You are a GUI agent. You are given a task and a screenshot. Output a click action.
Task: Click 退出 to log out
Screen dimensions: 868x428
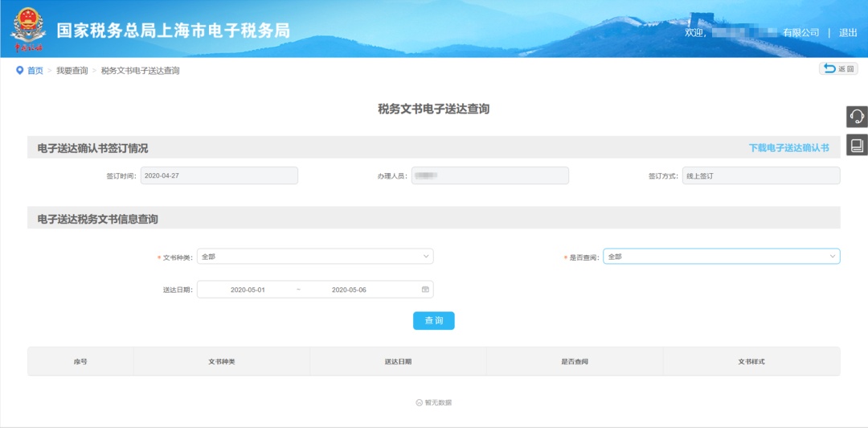pyautogui.click(x=848, y=33)
